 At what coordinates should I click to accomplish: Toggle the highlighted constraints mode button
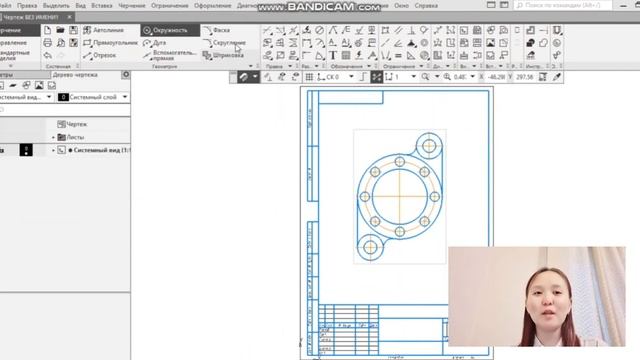tap(376, 77)
